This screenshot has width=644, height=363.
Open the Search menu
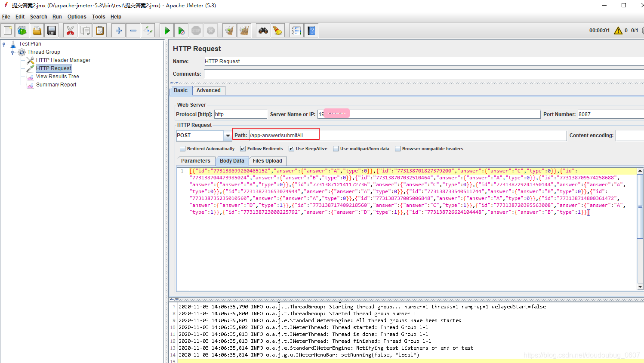[x=38, y=17]
